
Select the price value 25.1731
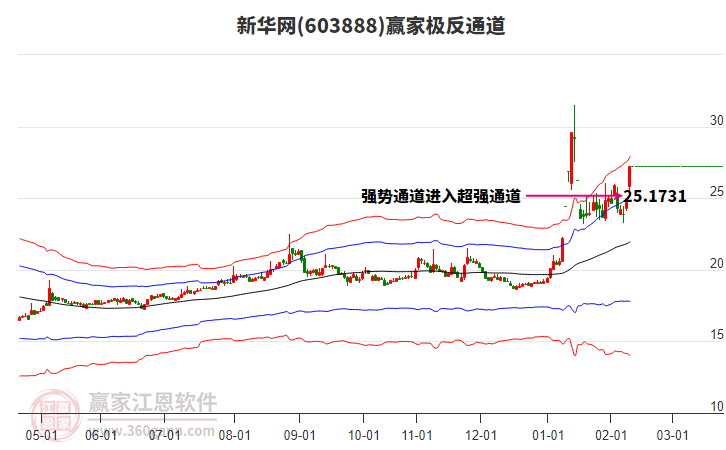click(x=655, y=196)
